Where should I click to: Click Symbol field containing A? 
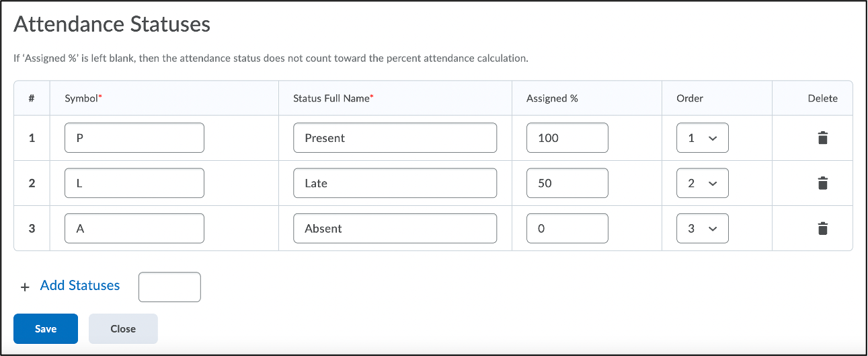pyautogui.click(x=134, y=228)
